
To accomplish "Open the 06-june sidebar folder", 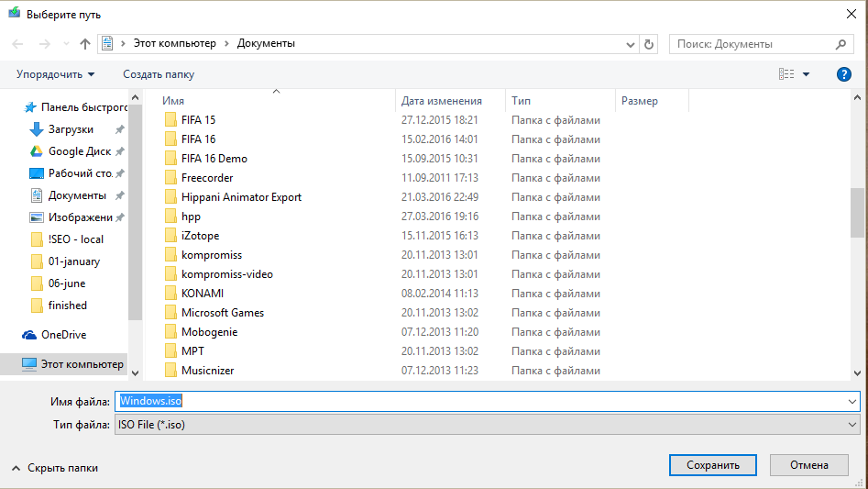I will (x=66, y=283).
